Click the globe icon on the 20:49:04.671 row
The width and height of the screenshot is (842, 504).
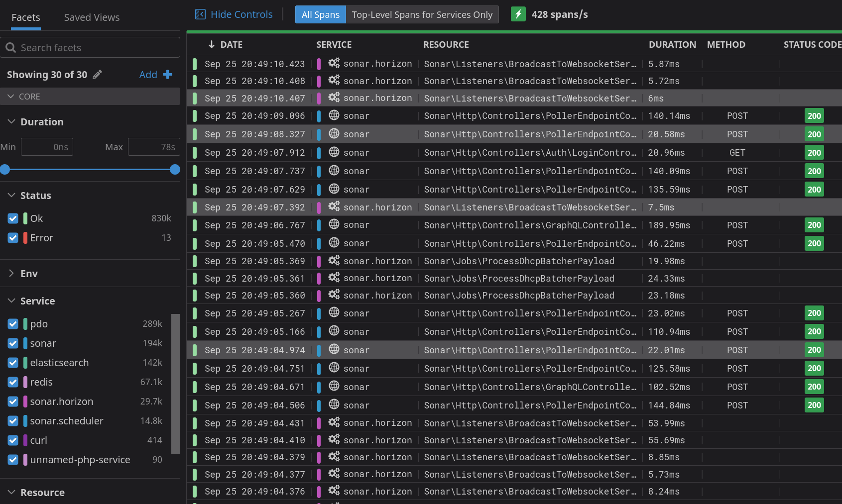point(334,387)
